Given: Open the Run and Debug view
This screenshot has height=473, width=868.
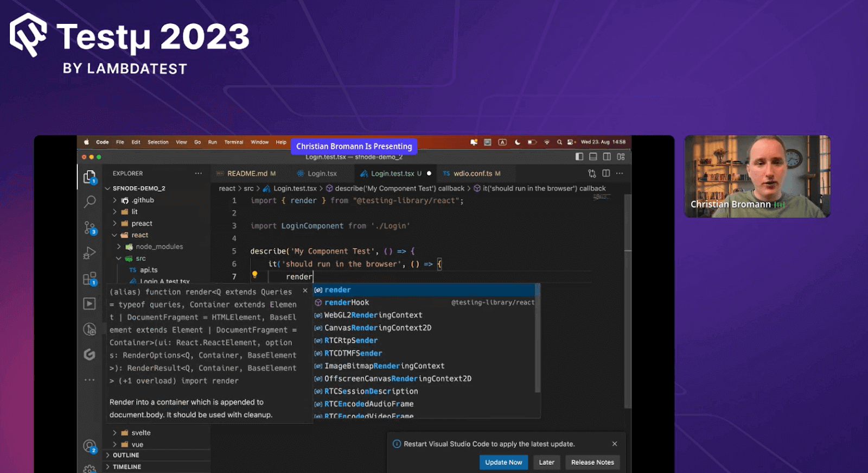Looking at the screenshot, I should coord(90,253).
